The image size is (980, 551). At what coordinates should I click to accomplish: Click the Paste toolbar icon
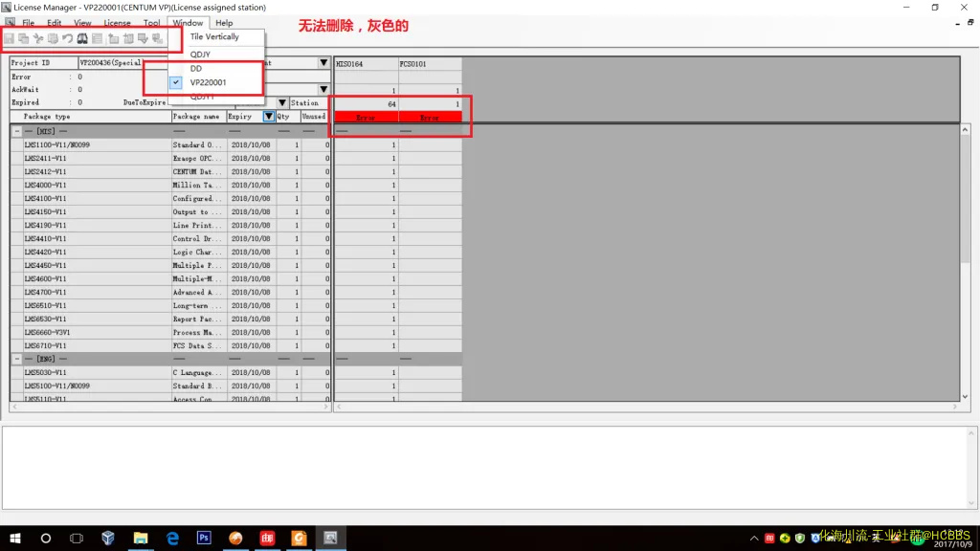pyautogui.click(x=54, y=38)
